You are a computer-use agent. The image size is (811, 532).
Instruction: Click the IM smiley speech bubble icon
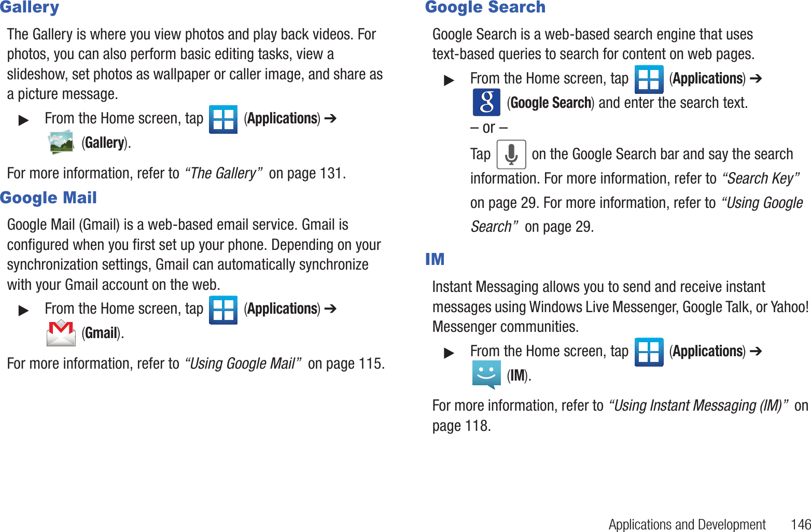[486, 374]
